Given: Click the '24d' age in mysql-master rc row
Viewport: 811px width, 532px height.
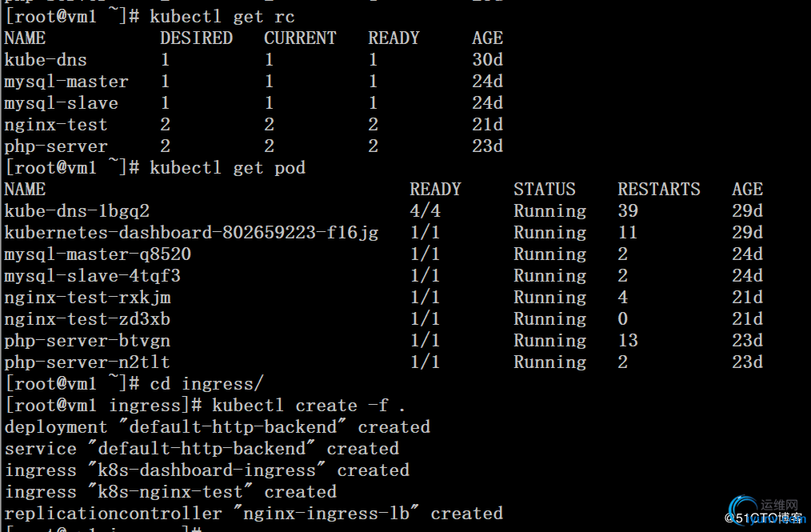Looking at the screenshot, I should coord(487,82).
